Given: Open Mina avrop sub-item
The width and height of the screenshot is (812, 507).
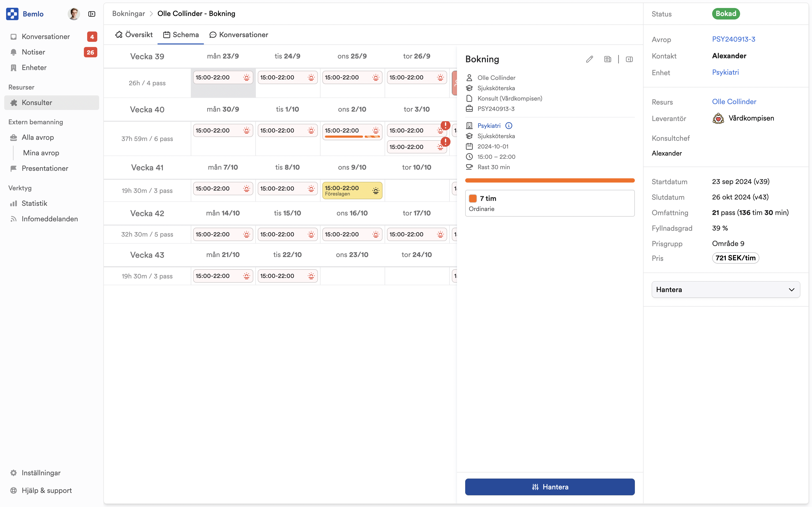Looking at the screenshot, I should 41,153.
